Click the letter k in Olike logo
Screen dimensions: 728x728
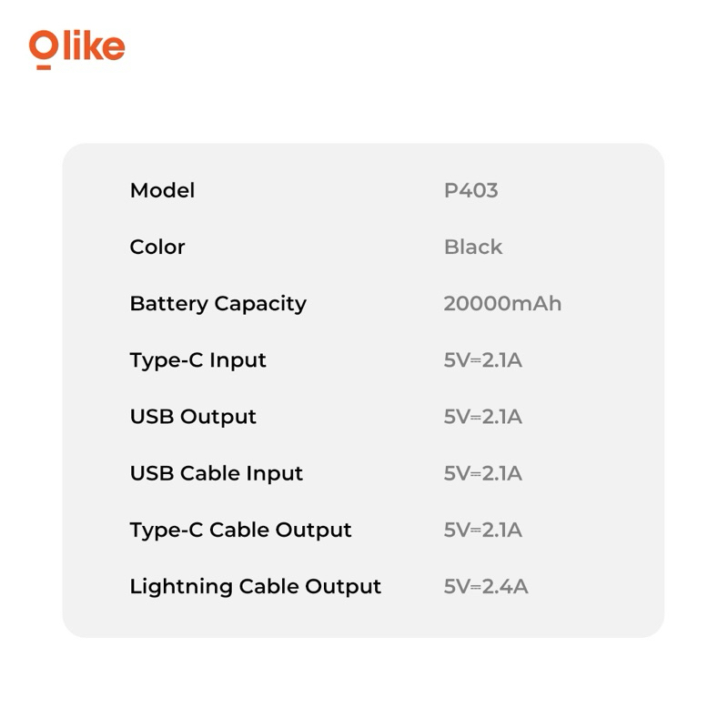point(90,45)
